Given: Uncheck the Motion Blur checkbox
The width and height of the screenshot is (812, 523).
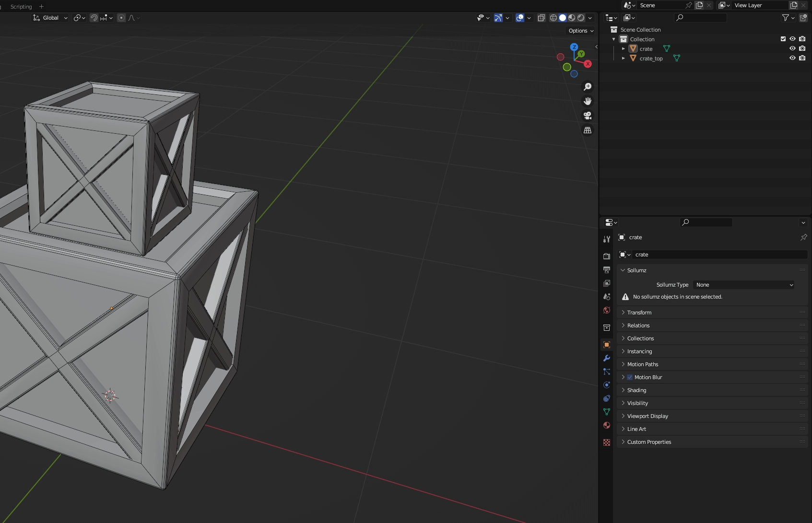Looking at the screenshot, I should (630, 377).
